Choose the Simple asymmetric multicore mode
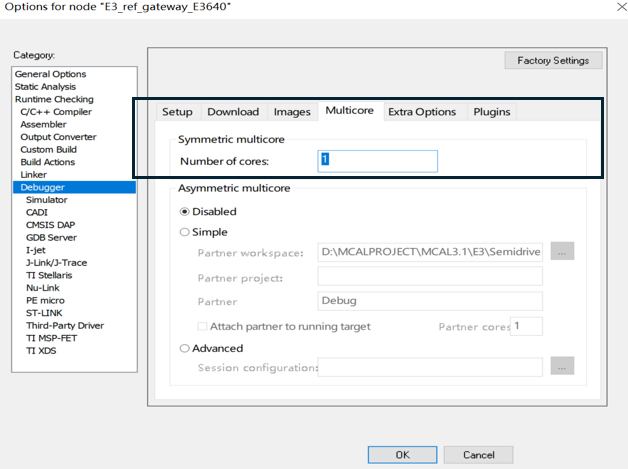628x469 pixels. click(185, 232)
